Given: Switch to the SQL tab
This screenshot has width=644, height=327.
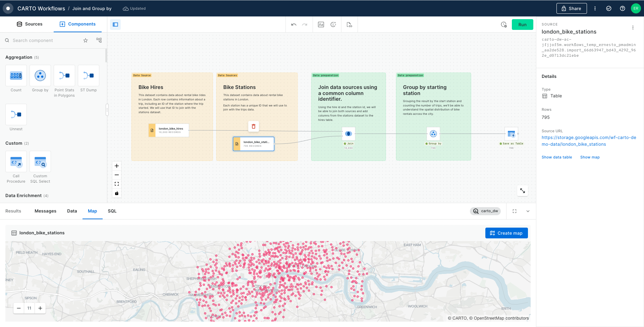Looking at the screenshot, I should pos(112,211).
